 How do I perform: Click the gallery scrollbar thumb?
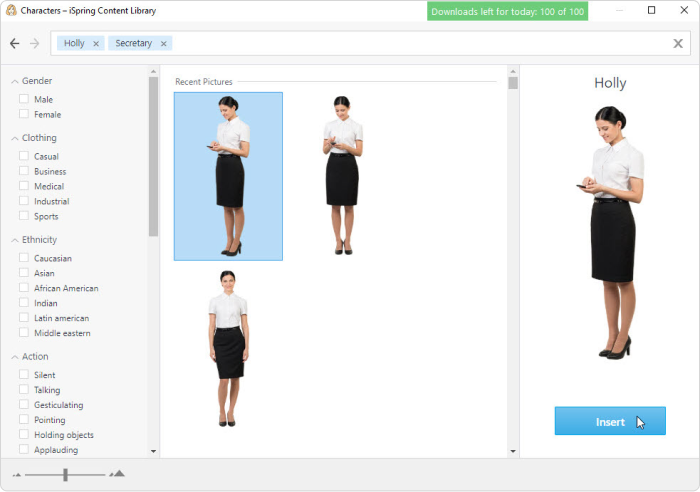(x=513, y=83)
